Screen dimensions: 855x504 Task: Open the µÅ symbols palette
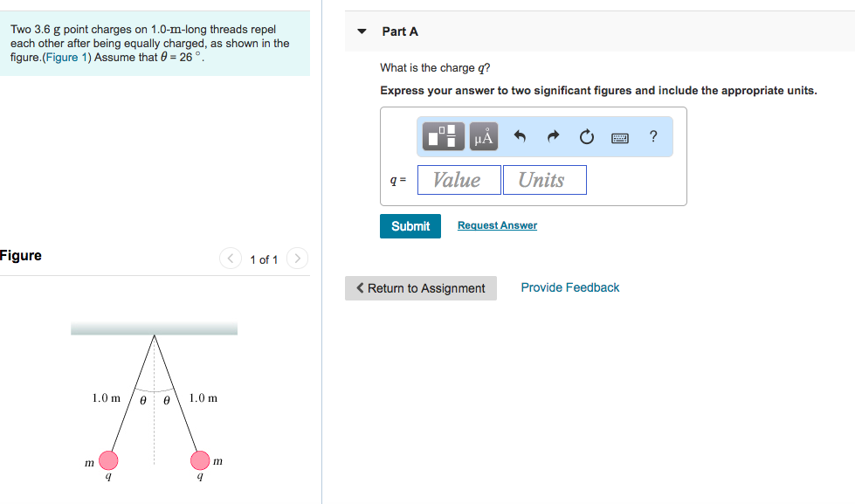pyautogui.click(x=483, y=136)
